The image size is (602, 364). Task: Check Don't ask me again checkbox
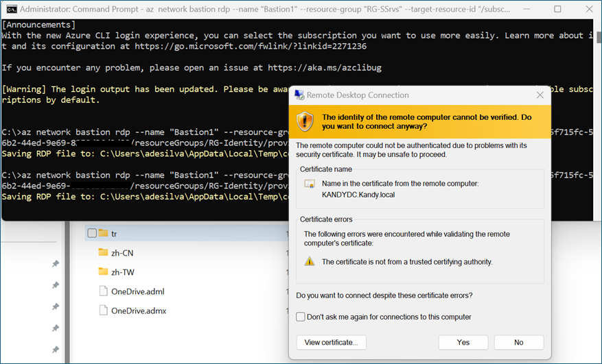pos(301,317)
